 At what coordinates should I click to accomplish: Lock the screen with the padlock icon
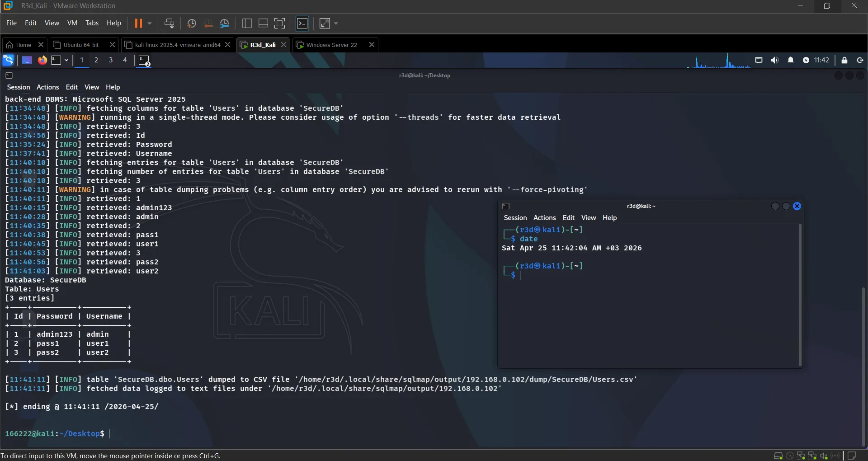[844, 60]
